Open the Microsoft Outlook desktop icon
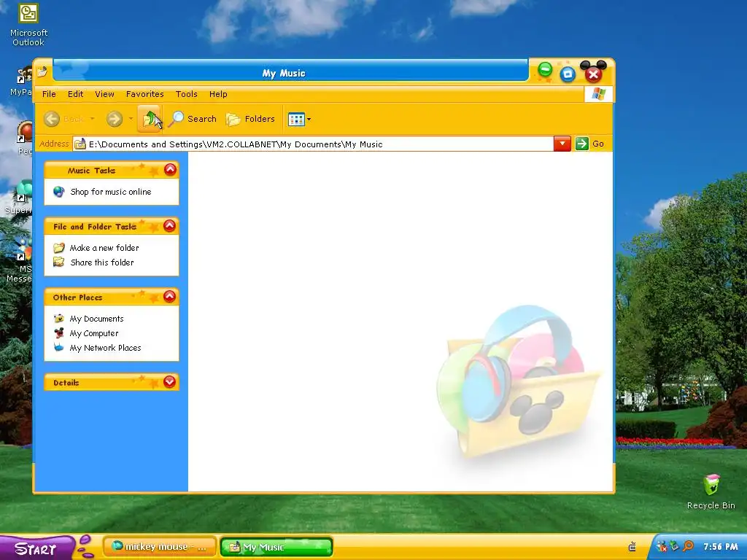The width and height of the screenshot is (747, 560). click(x=28, y=24)
